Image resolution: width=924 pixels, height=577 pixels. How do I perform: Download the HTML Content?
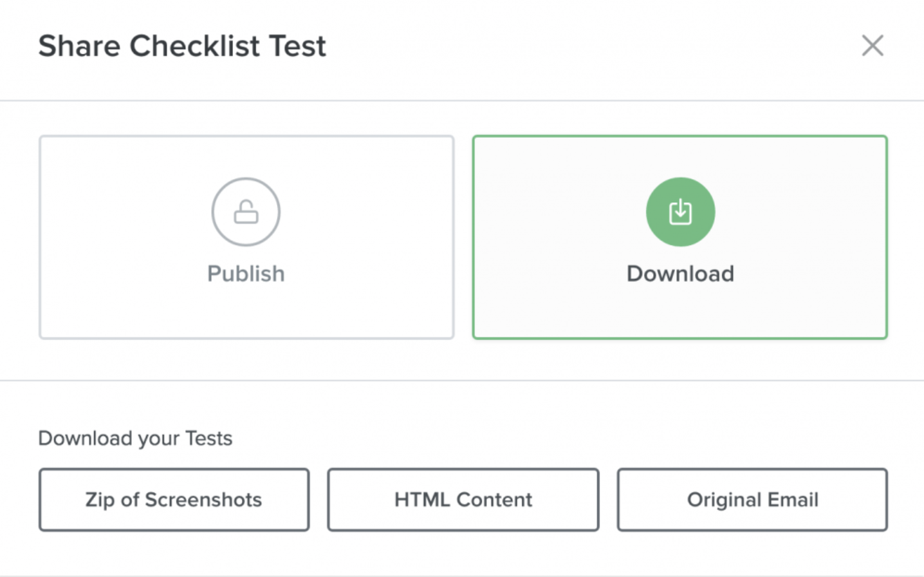click(463, 499)
